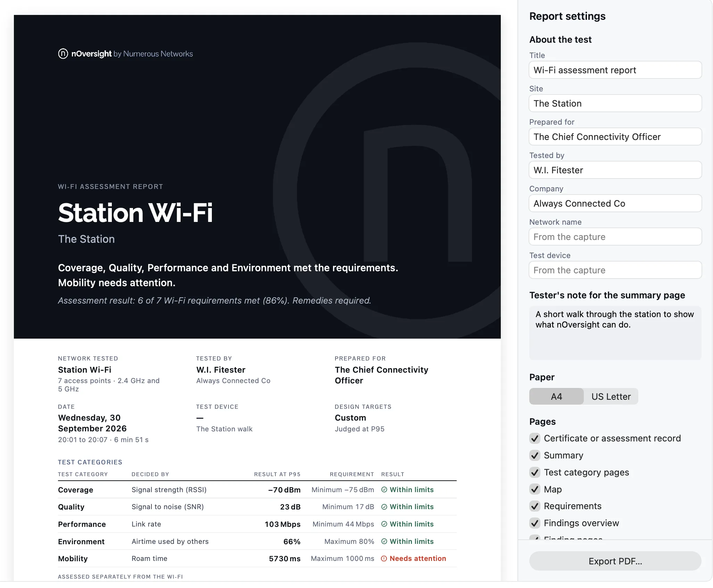Click the Prepared for input field
Screen dimensions: 713x588
(615, 137)
